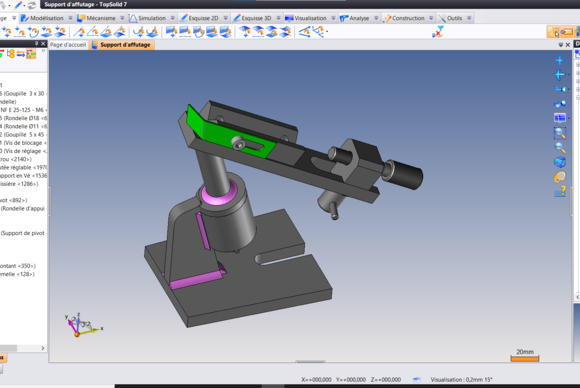Click the funnel with red X filter icon

(438, 32)
